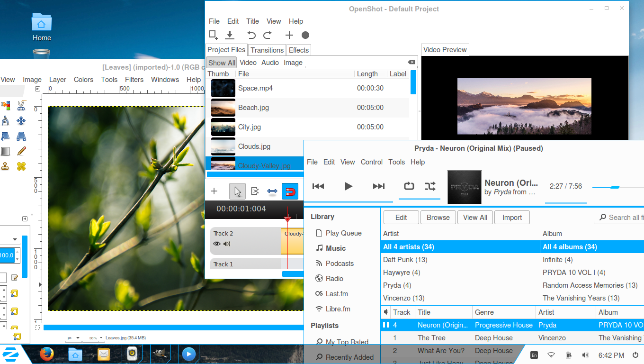Toggle snapping magnet in OpenShot timeline
Screen dimensions: 644x364
(290, 191)
